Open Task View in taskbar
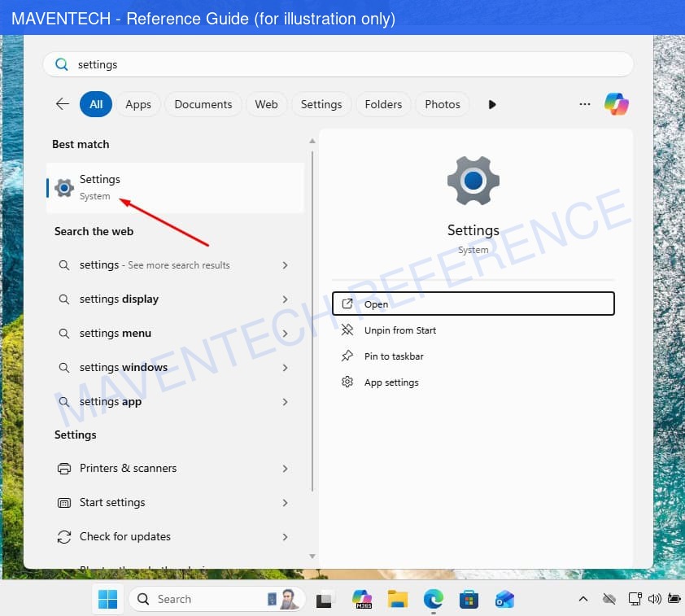This screenshot has height=616, width=685. (324, 600)
